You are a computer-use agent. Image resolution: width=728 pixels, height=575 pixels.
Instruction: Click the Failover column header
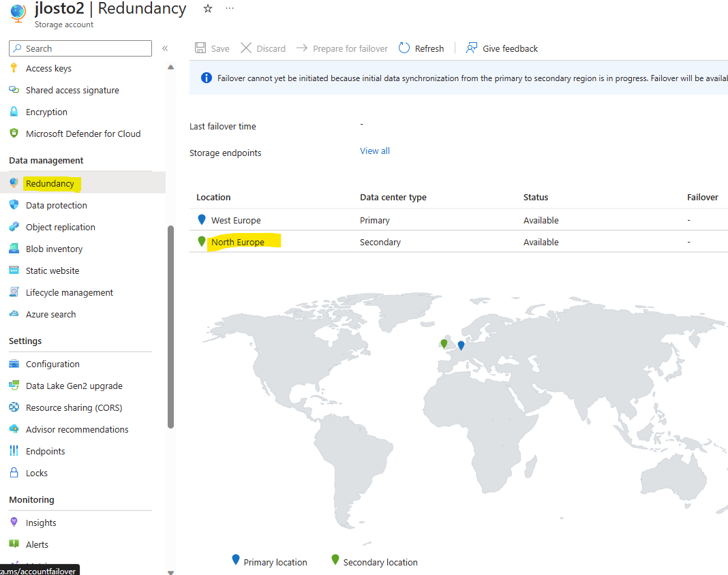pos(702,198)
